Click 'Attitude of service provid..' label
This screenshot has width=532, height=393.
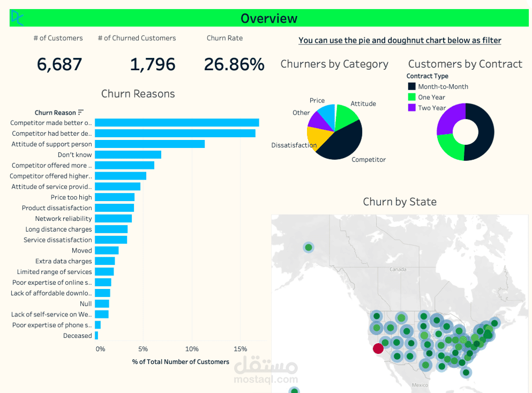tap(51, 187)
